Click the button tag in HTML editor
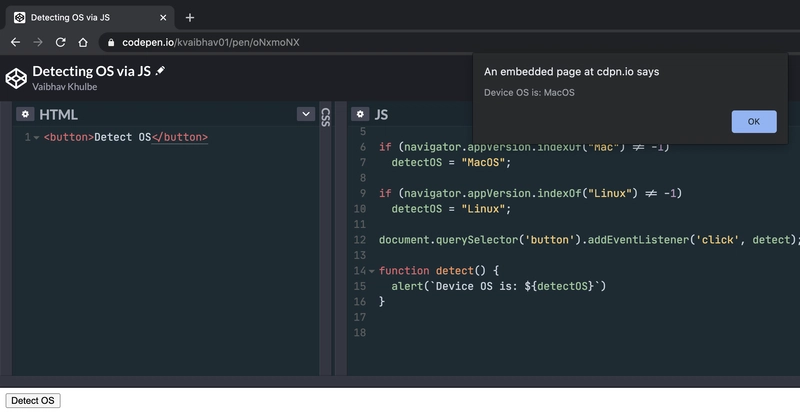The width and height of the screenshot is (800, 420). [126, 137]
